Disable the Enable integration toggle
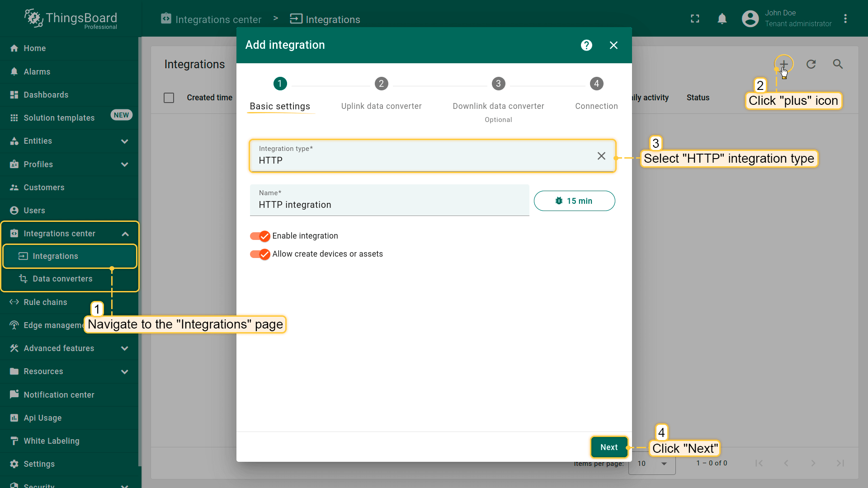The image size is (868, 488). pos(260,236)
